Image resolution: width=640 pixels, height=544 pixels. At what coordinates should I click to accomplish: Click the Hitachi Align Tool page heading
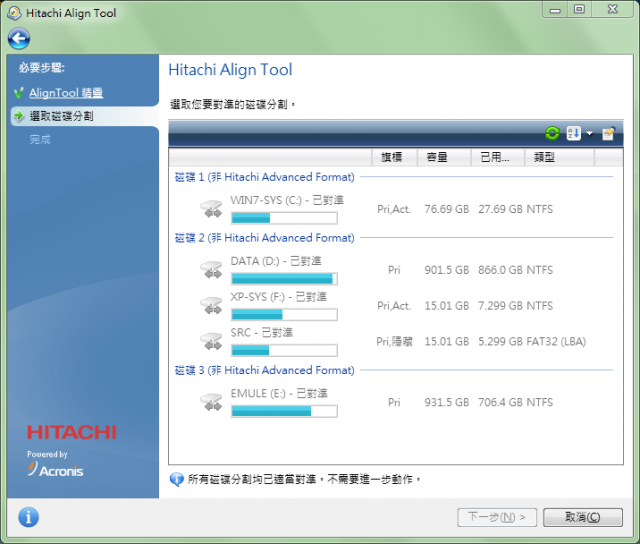pyautogui.click(x=230, y=70)
